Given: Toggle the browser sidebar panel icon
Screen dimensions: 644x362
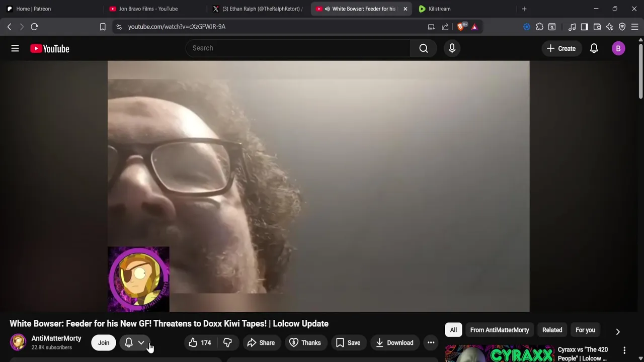Looking at the screenshot, I should tap(584, 27).
